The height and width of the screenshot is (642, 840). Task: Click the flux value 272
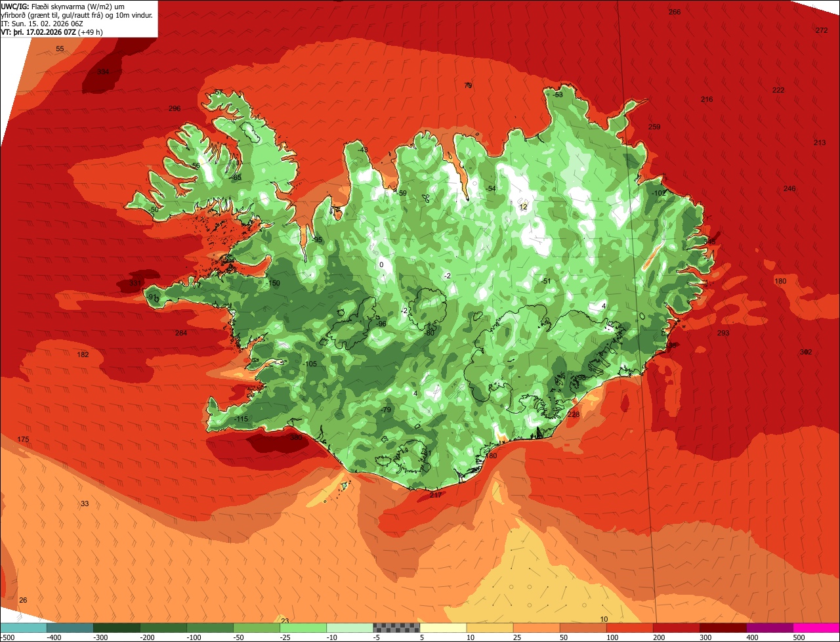tap(822, 30)
